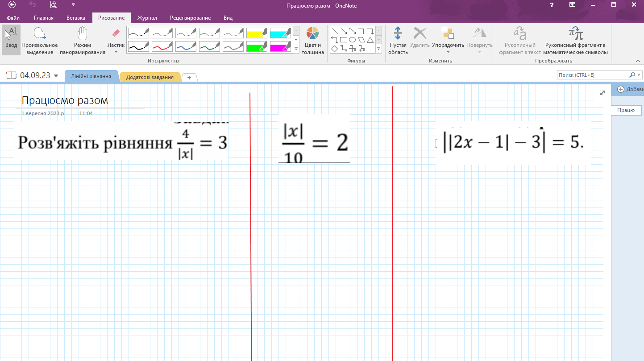Switch to Ввод typing mode
Screen dimensions: 644x361
[11, 40]
